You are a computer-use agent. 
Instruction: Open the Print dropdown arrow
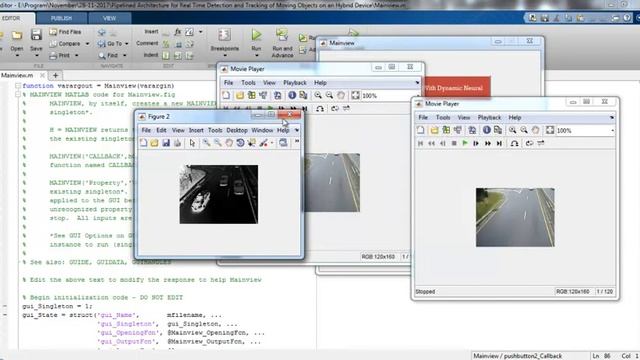point(76,56)
